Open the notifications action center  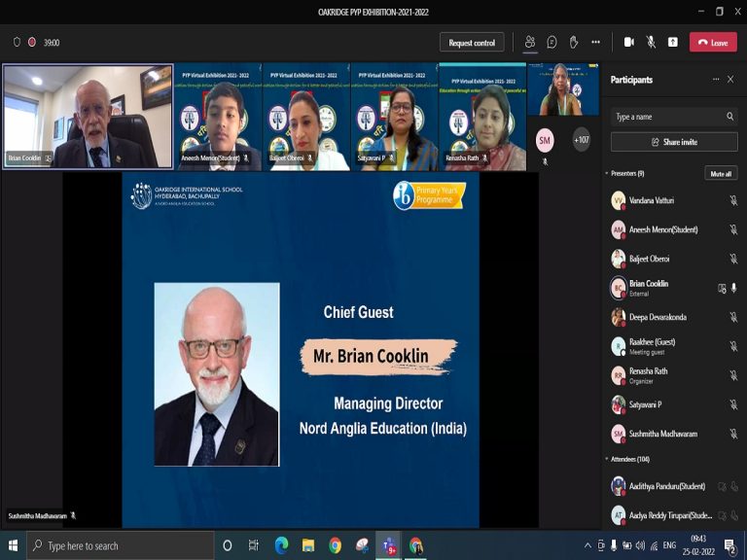coord(729,545)
